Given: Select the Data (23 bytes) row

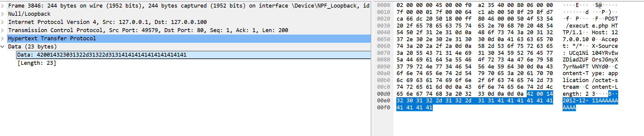Looking at the screenshot, I should pos(32,47).
